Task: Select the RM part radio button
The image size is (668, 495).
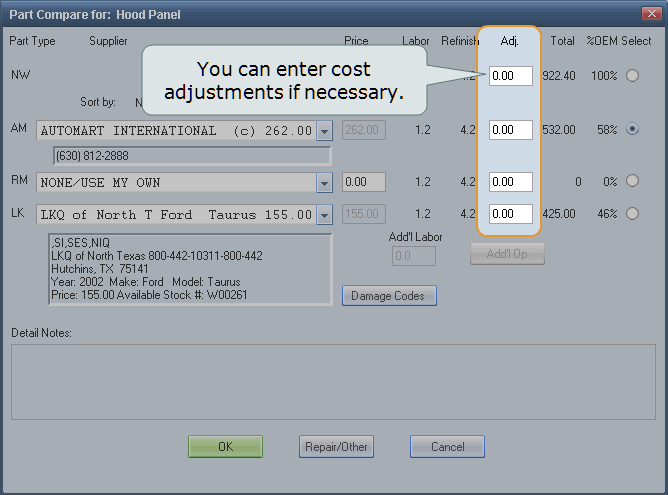Action: [x=631, y=181]
